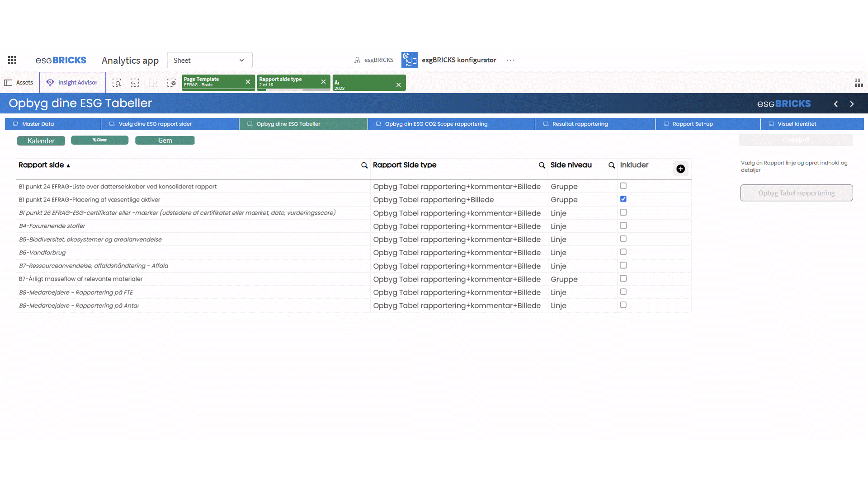Sort by the Rapport side column

point(44,165)
